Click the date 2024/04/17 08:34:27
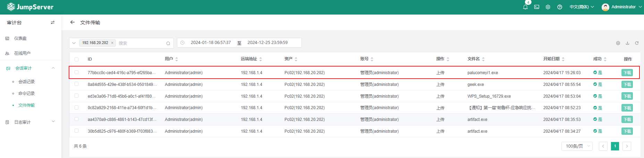Viewport: 644px width, 158px height. coord(562,131)
